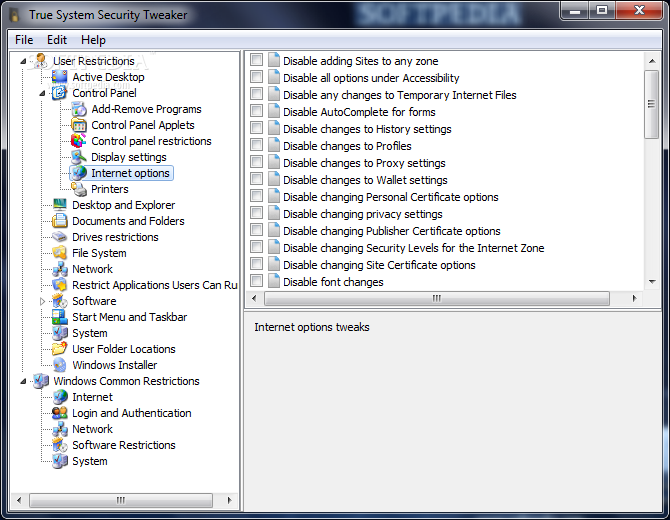
Task: Click the options list vertical scrollbar thumb
Action: pos(652,104)
